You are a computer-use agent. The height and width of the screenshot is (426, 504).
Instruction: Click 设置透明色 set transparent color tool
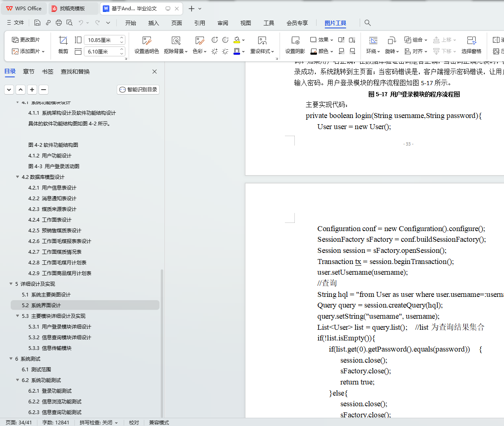tap(147, 45)
